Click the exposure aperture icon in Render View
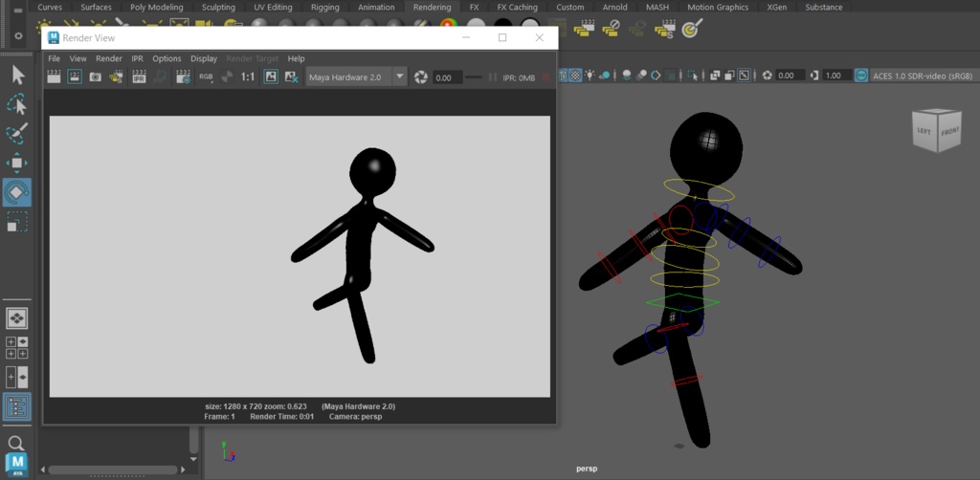This screenshot has height=480, width=980. [x=421, y=77]
